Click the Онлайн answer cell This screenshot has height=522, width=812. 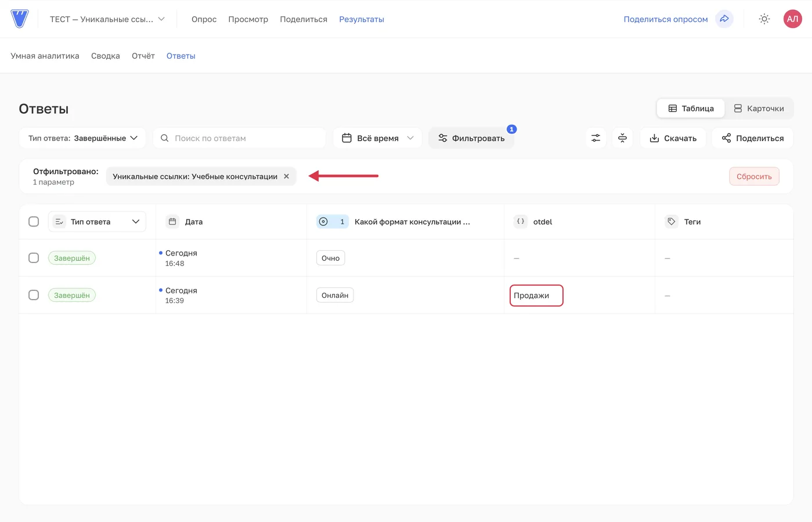(335, 295)
